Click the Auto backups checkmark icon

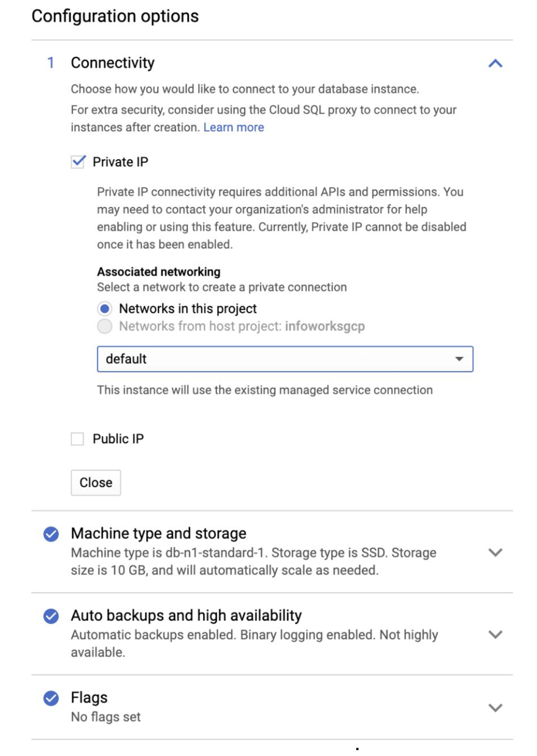[x=51, y=616]
